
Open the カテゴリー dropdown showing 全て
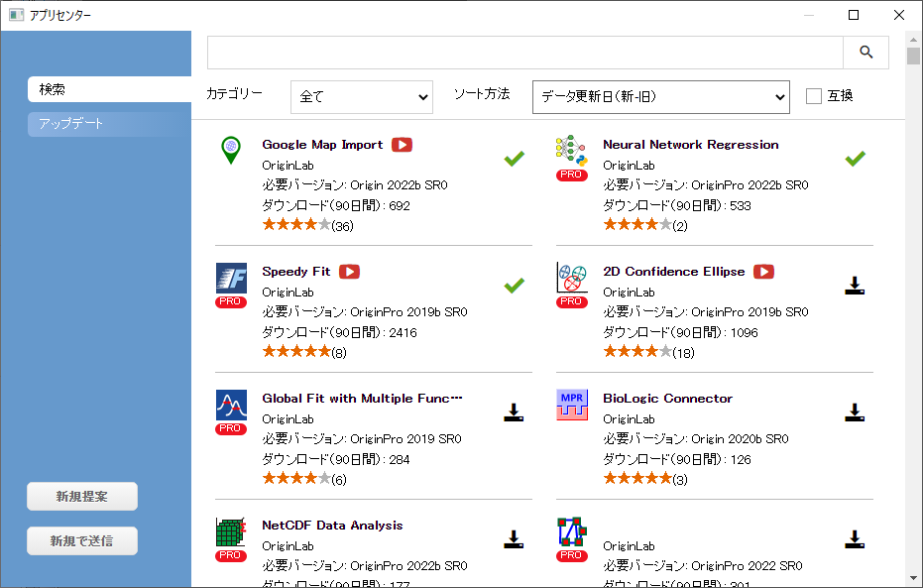[362, 97]
